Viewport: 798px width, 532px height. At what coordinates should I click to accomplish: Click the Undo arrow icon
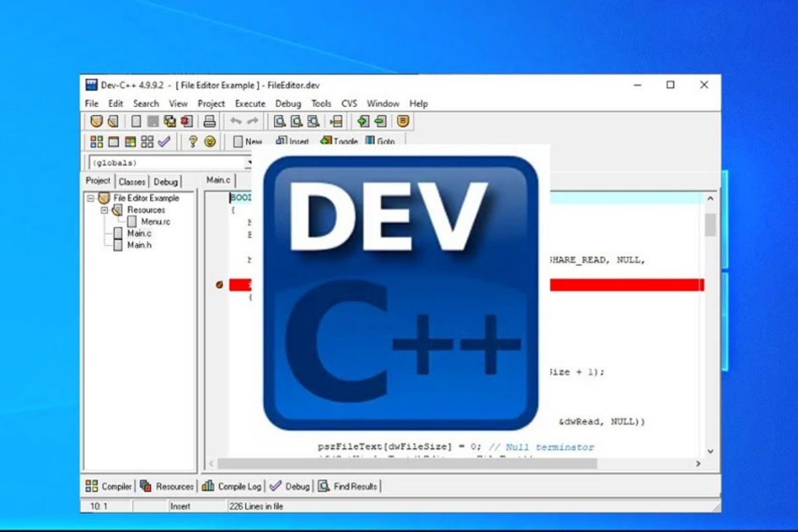pos(235,121)
